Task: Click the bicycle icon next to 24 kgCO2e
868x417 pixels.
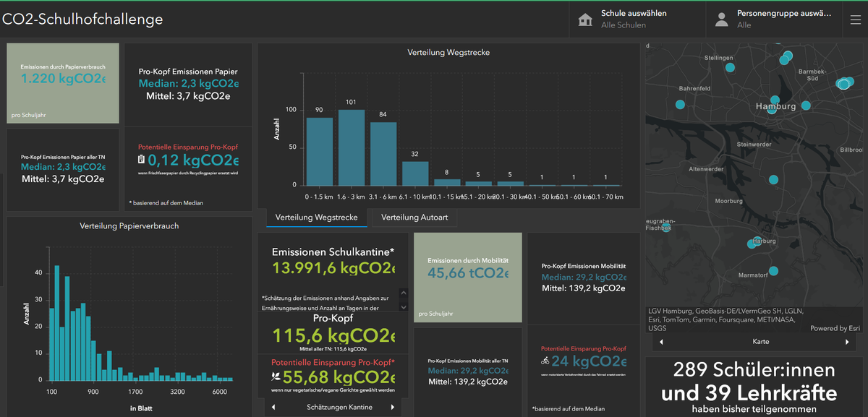Action: (x=545, y=361)
